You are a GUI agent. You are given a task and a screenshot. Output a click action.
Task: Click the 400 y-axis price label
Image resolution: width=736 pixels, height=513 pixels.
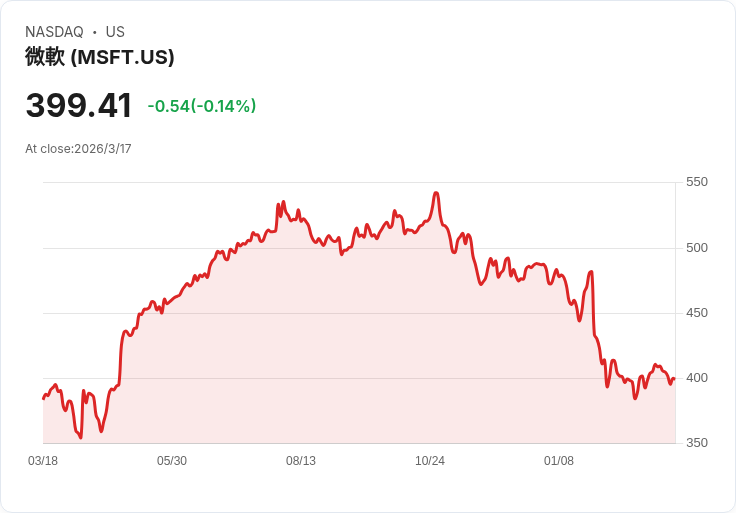tap(696, 378)
